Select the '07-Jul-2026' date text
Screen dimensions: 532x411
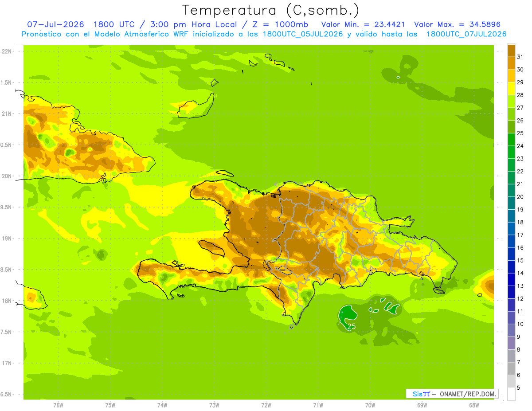coord(56,24)
